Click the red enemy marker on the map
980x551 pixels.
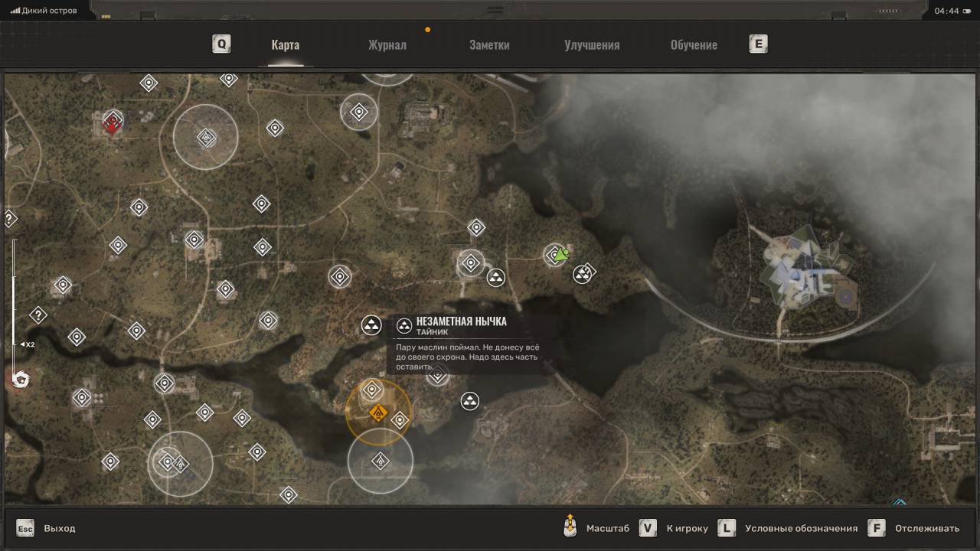click(x=113, y=122)
